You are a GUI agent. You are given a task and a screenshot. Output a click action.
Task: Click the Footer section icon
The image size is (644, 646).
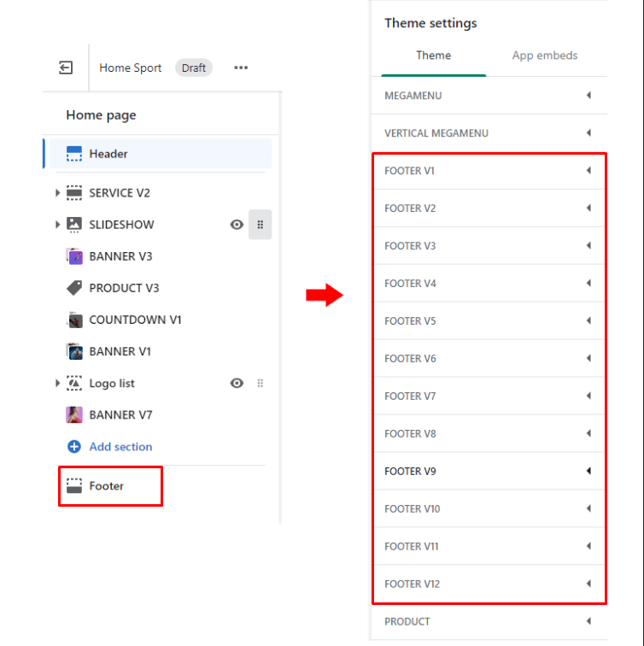pos(74,485)
